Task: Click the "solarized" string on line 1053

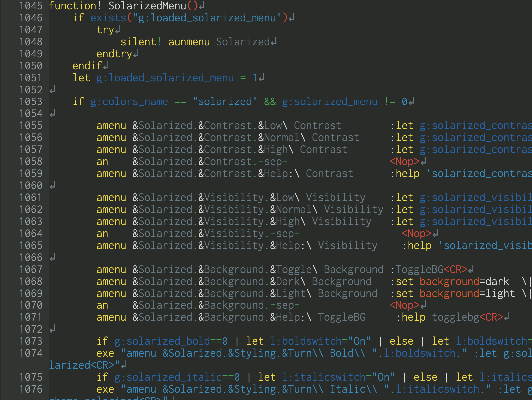Action: coord(225,101)
